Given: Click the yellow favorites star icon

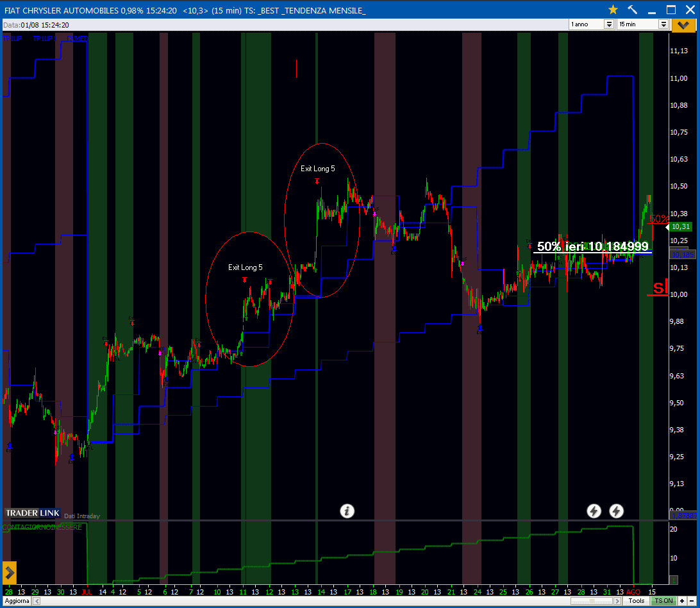Looking at the screenshot, I should (613, 10).
